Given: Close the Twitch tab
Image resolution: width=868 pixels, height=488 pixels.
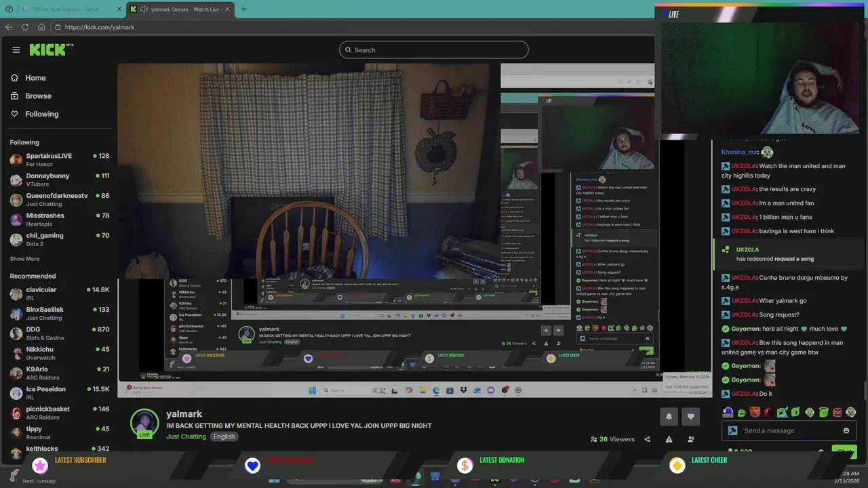Looking at the screenshot, I should tap(119, 9).
